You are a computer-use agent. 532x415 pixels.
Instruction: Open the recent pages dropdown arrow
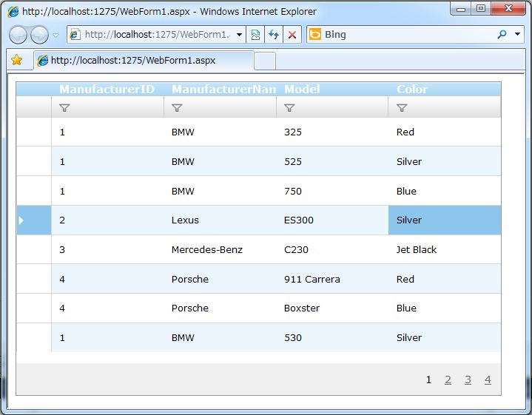tap(56, 35)
